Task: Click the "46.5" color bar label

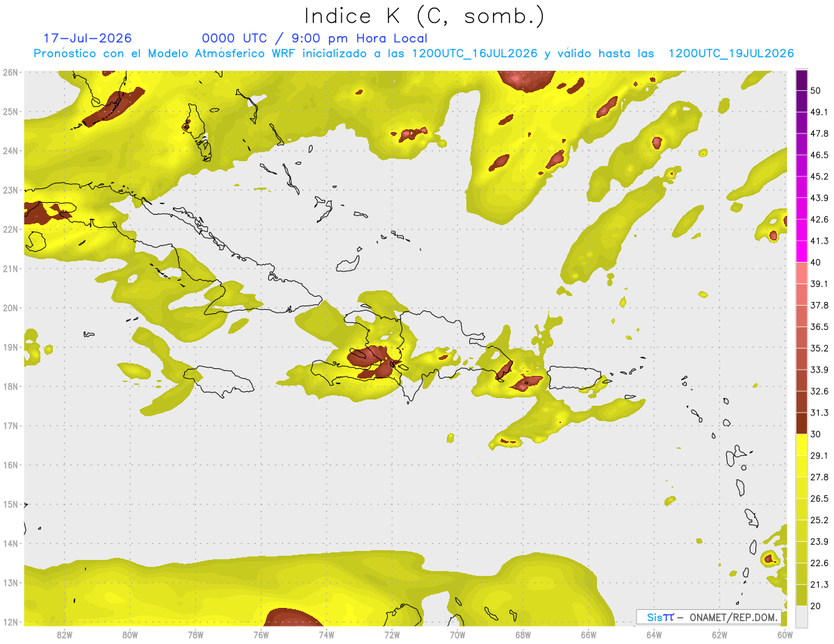Action: point(819,155)
